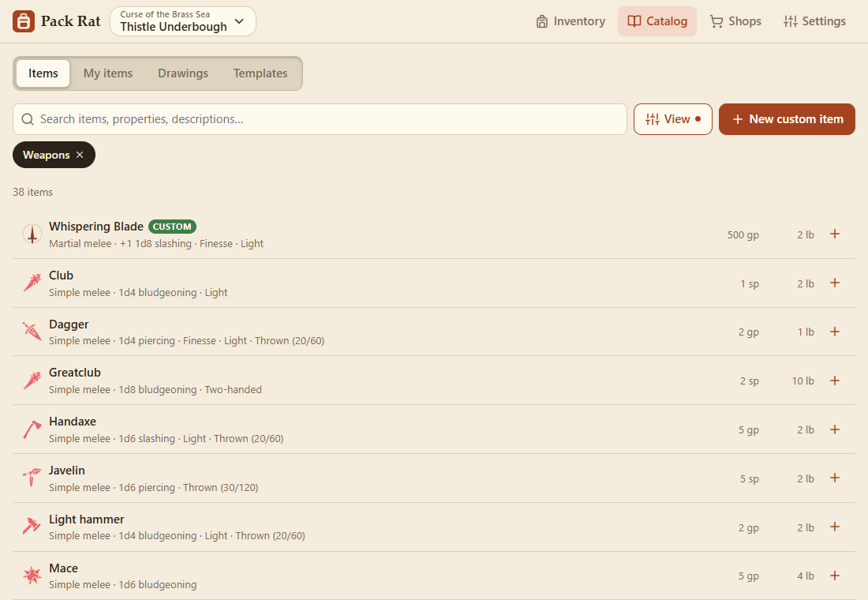Open the Handaxe item name

click(73, 421)
